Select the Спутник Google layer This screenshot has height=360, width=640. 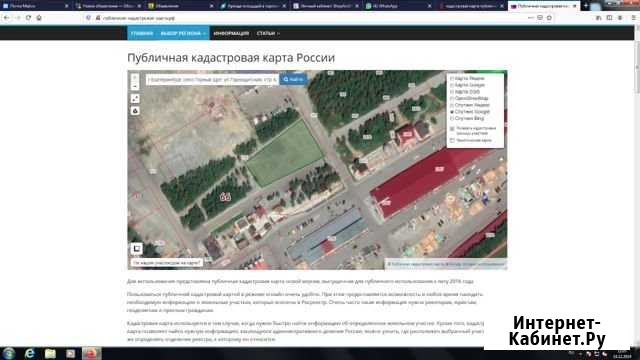470,111
